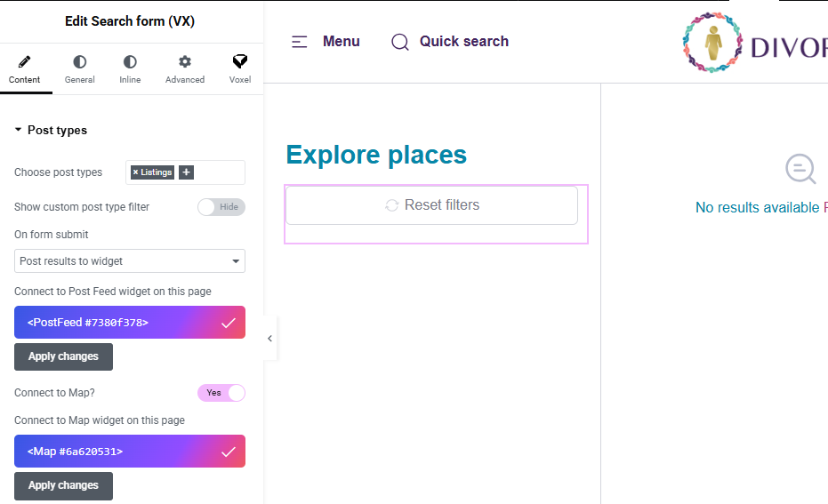Click the checkmark on Map widget bar

[x=229, y=452]
